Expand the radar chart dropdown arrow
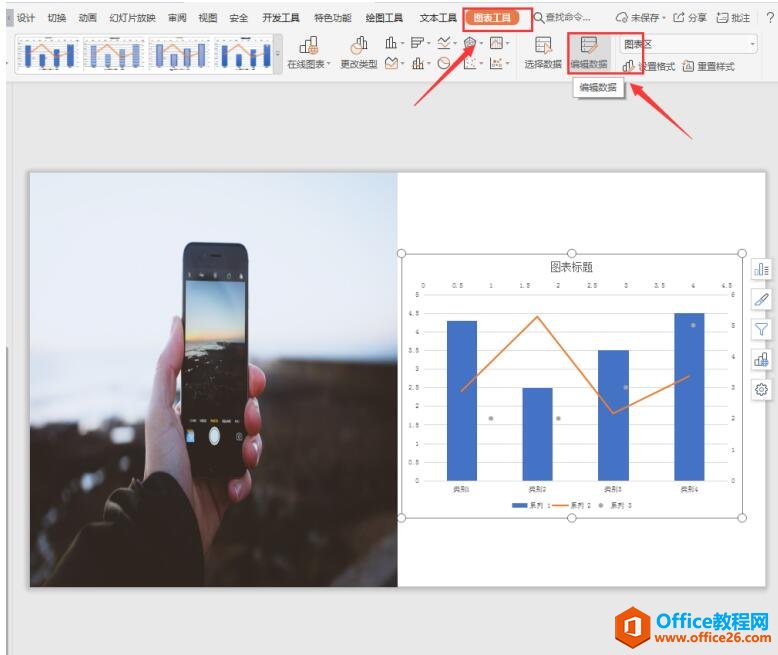Viewport: 778px width, 655px height. (481, 44)
